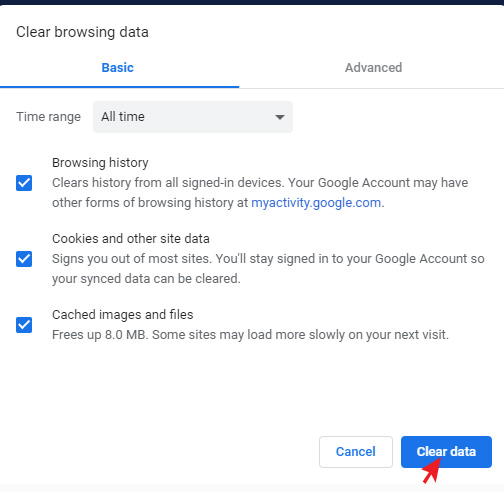Click the Time range label
Viewport: 504px width, 492px height.
click(x=48, y=117)
